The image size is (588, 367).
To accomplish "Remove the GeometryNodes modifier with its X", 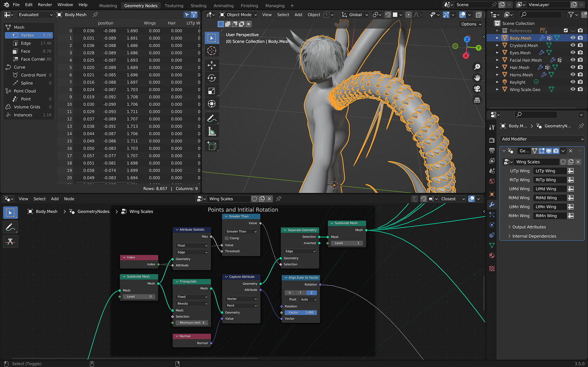I will (571, 151).
